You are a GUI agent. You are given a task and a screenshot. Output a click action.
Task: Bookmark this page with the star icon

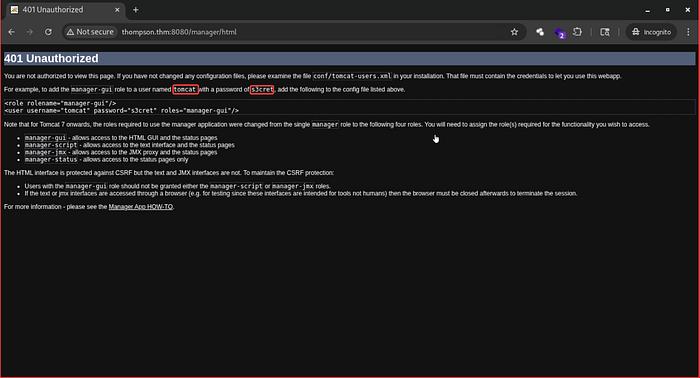click(x=514, y=32)
